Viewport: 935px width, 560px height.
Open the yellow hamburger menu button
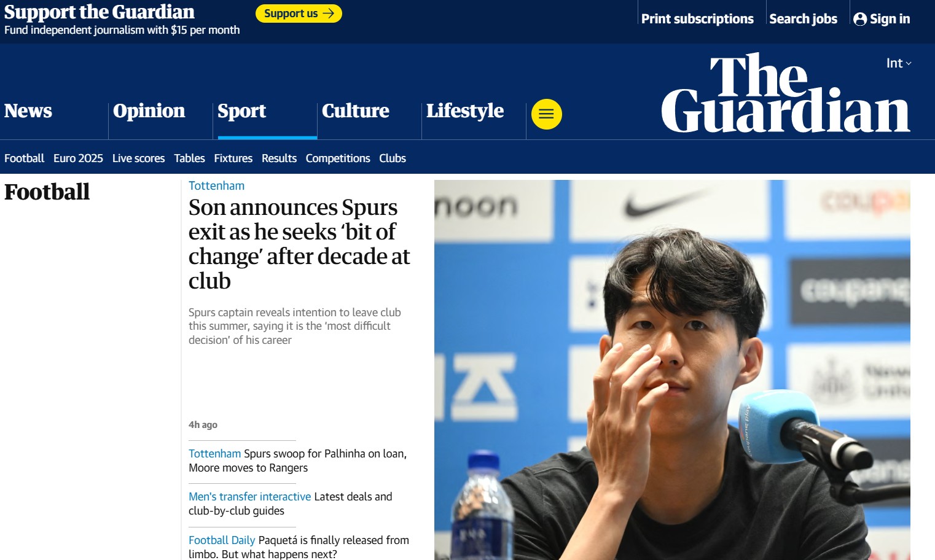[546, 114]
